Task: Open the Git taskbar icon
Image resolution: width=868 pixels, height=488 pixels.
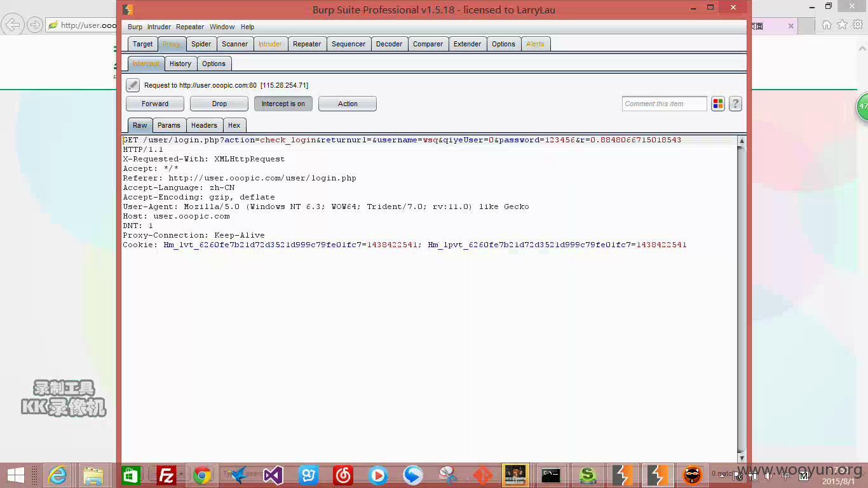Action: [483, 475]
